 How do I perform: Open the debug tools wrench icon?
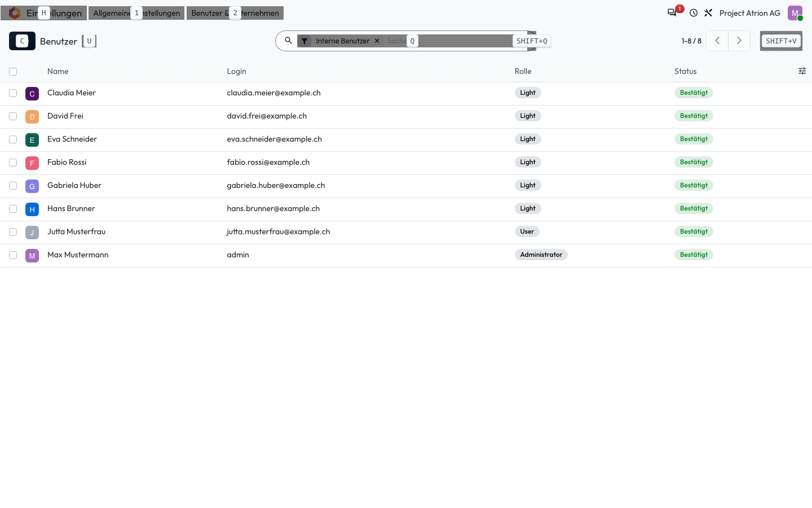pos(708,13)
